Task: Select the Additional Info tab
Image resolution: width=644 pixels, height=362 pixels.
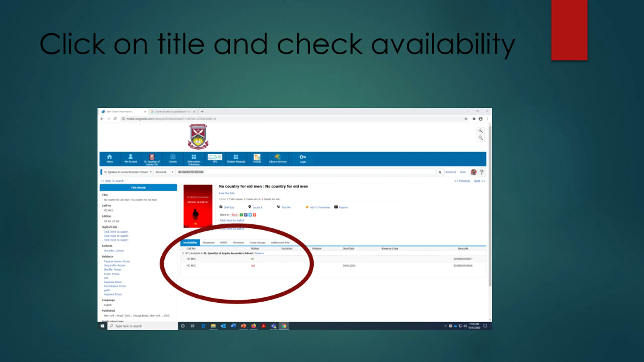Action: (280, 243)
